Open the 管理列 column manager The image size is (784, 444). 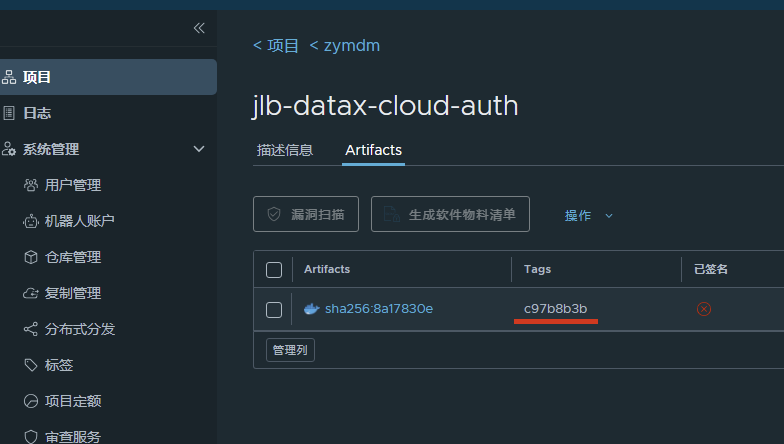pyautogui.click(x=290, y=350)
